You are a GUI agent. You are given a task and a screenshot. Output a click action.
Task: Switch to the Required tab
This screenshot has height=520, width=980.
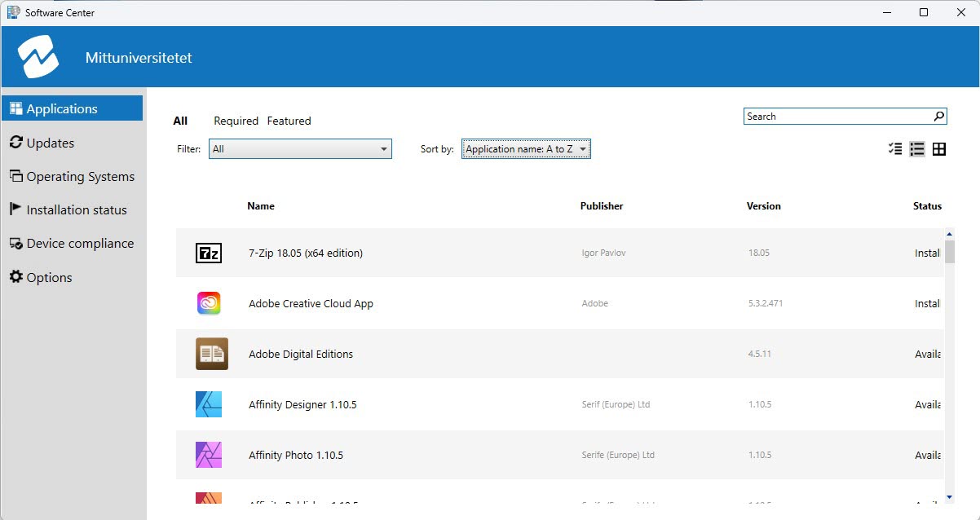236,121
